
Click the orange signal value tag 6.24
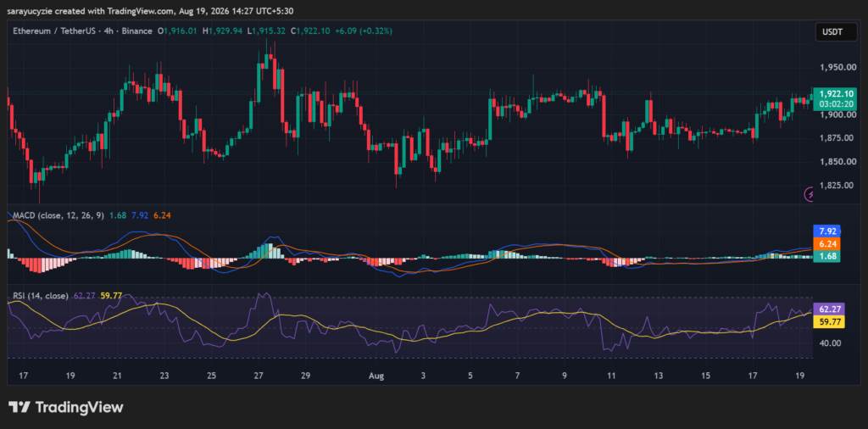(x=826, y=243)
